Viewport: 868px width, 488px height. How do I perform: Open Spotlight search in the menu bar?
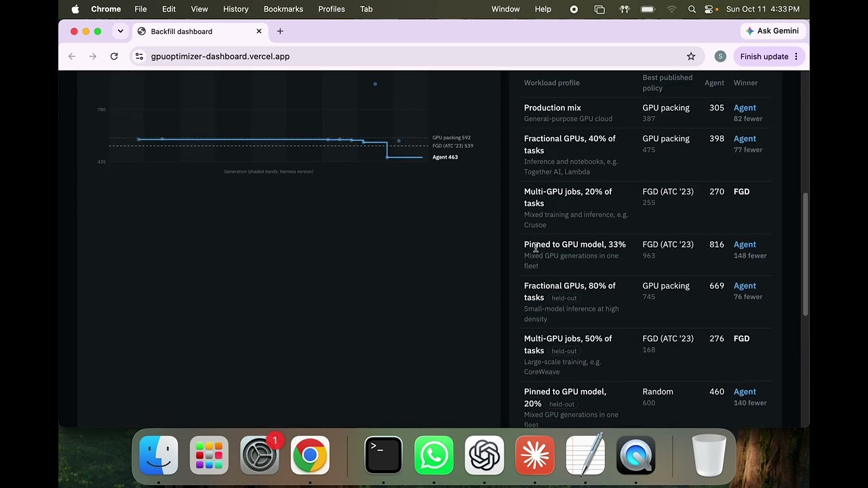point(692,9)
